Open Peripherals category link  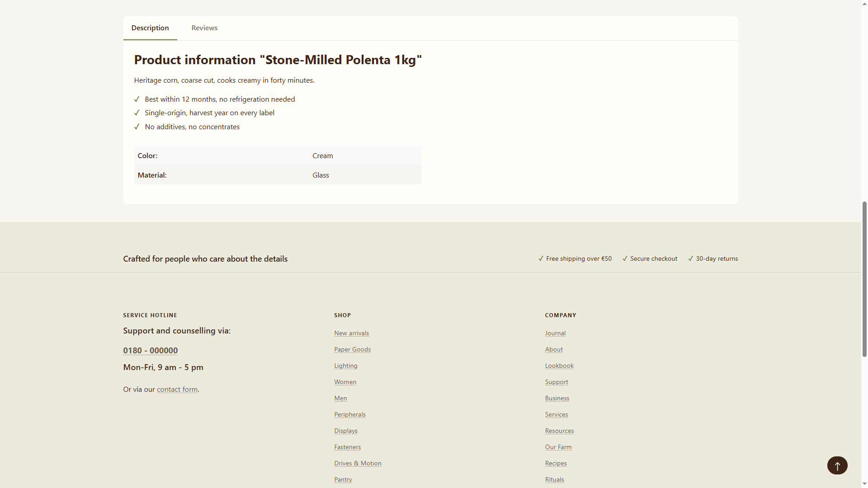pos(350,415)
